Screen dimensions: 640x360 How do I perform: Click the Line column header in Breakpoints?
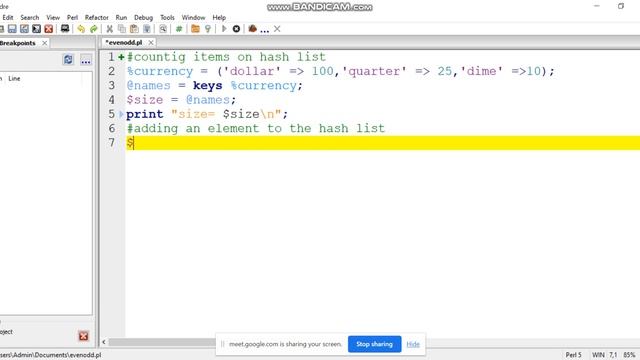click(x=14, y=78)
